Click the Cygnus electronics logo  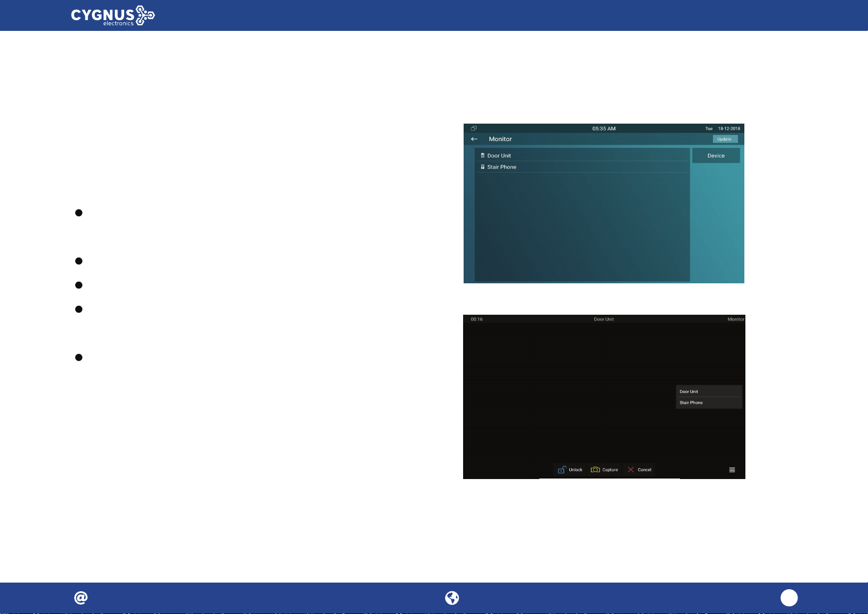(113, 15)
